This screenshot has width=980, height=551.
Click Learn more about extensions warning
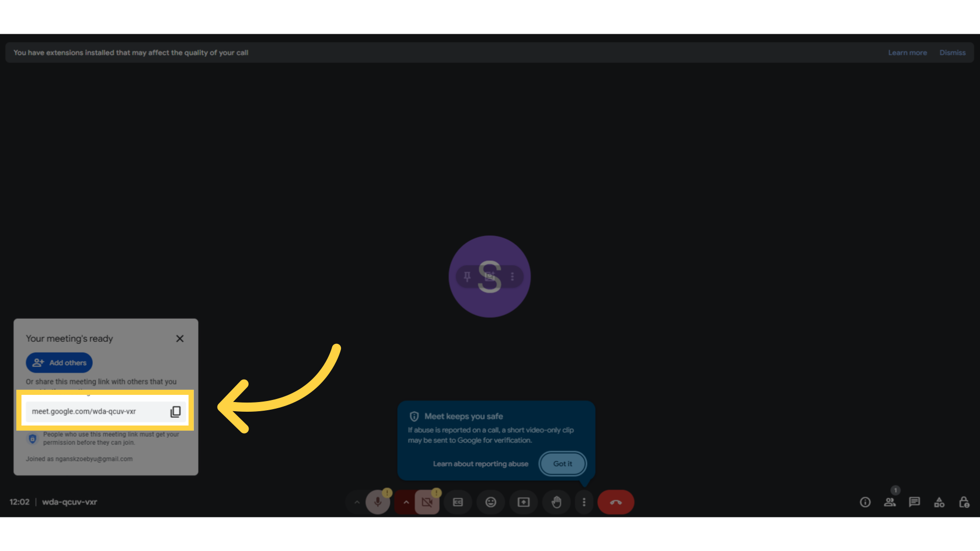(908, 53)
